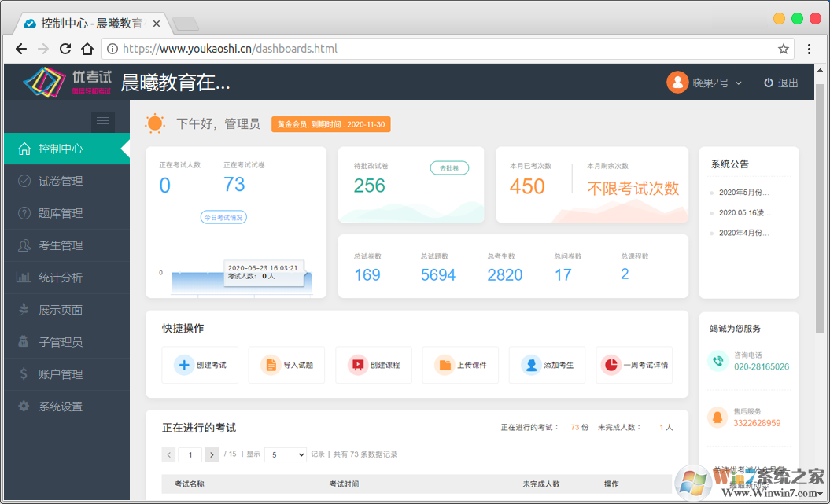Click the page number input field

[189, 454]
